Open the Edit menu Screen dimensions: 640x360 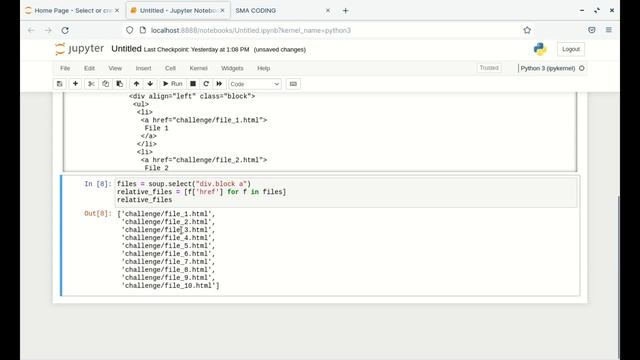pyautogui.click(x=89, y=68)
